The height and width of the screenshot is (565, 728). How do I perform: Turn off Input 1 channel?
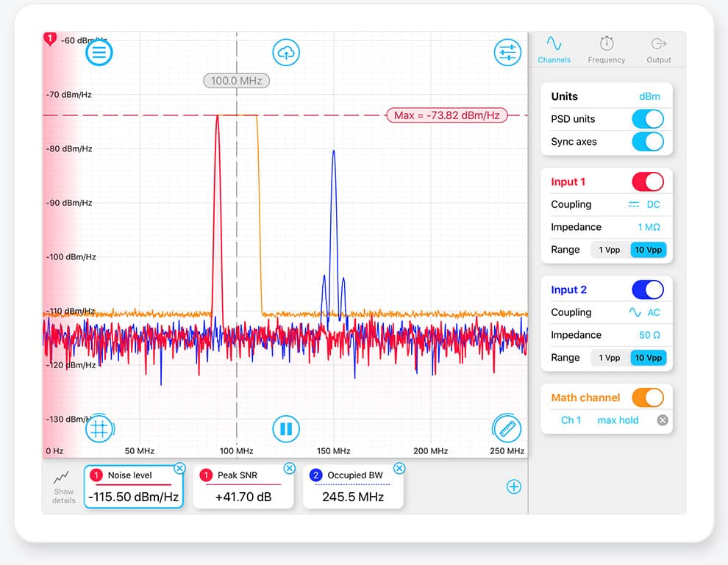tap(648, 181)
